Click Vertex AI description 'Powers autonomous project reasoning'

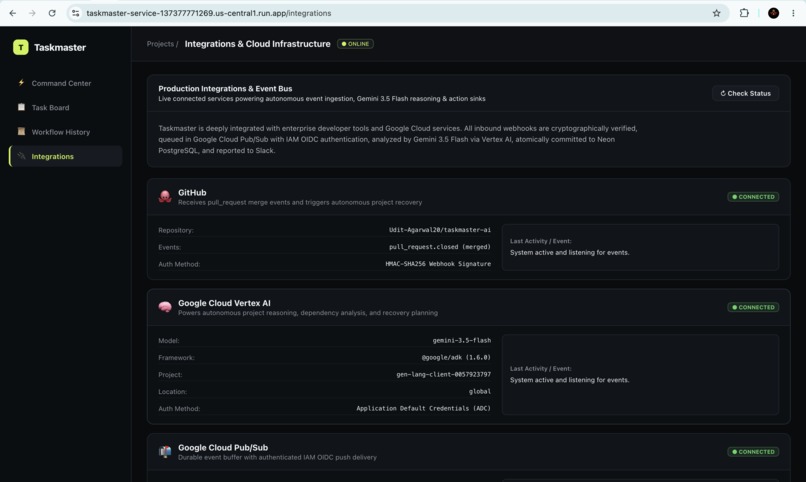[308, 313]
